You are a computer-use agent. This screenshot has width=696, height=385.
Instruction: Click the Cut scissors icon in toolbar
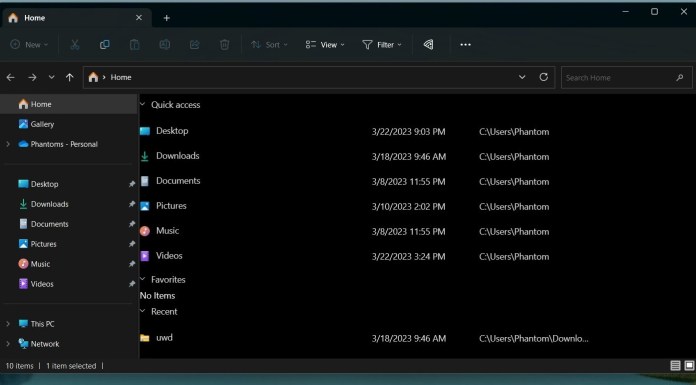75,44
